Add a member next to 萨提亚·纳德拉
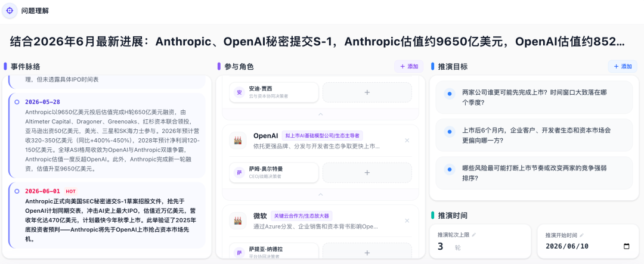The height and width of the screenshot is (264, 644). click(x=367, y=252)
